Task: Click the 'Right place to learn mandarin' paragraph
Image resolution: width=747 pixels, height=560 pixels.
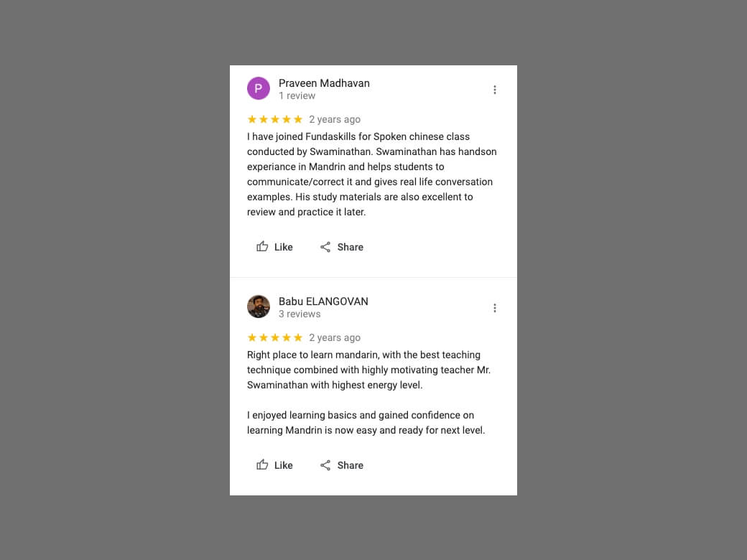Action: click(x=368, y=370)
